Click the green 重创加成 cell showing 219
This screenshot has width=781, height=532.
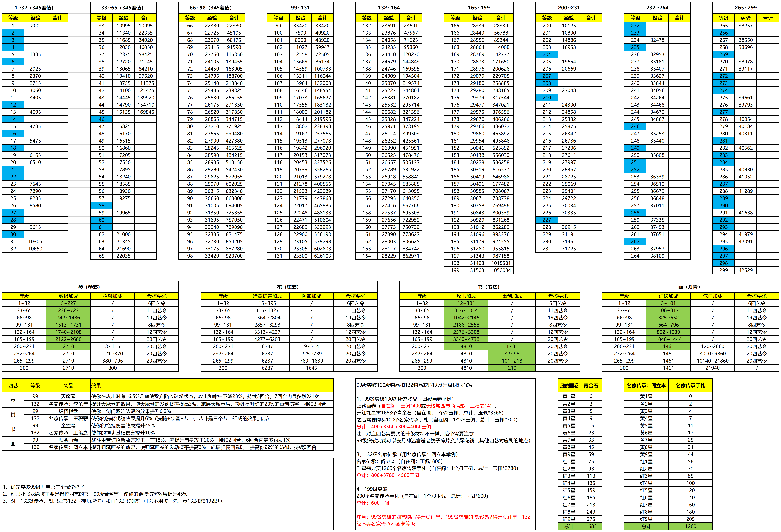pos(512,368)
